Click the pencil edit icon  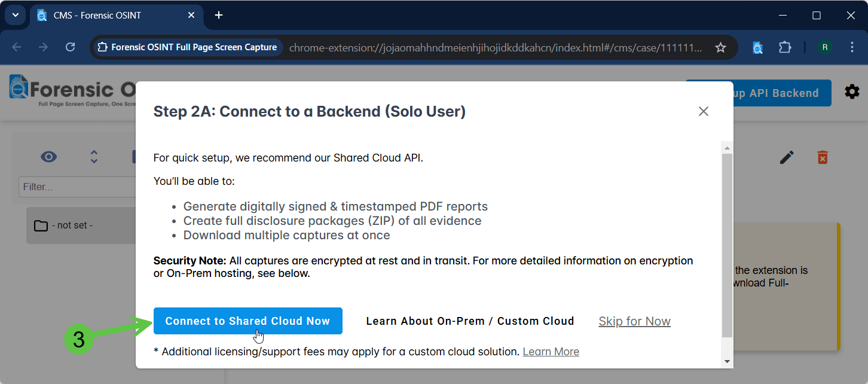[x=787, y=157]
